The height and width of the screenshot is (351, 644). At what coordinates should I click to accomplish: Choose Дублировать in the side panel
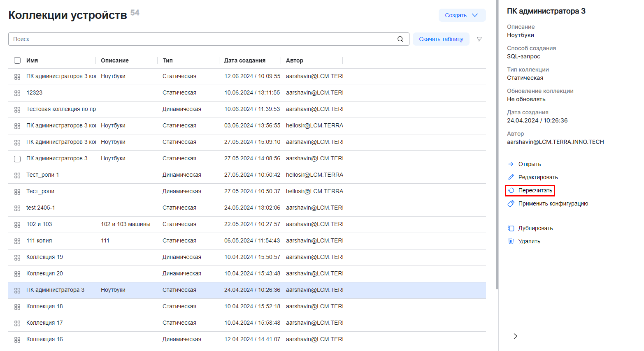(535, 228)
